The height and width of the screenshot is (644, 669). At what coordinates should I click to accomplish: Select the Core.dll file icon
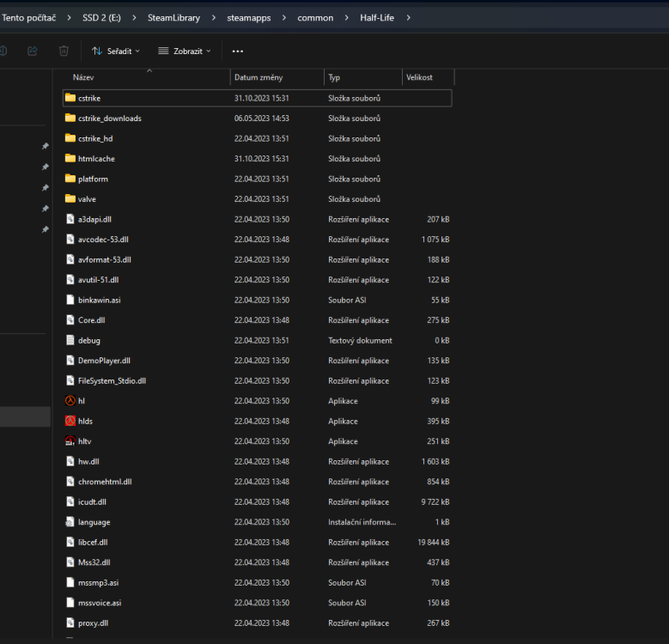pos(70,320)
